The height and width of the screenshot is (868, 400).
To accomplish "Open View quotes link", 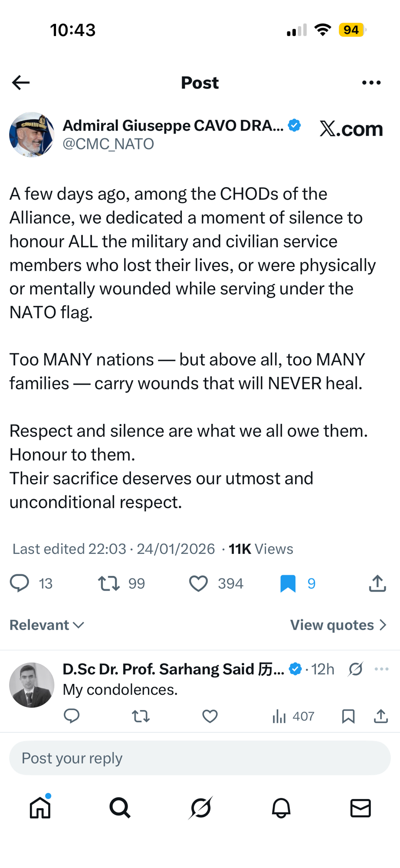I will 338,625.
